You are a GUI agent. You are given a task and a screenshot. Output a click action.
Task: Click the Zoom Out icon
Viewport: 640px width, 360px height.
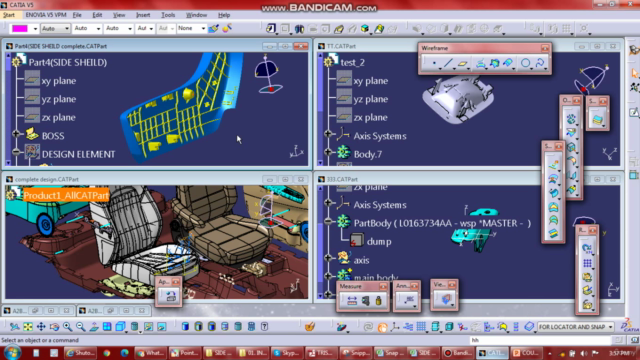(81, 327)
